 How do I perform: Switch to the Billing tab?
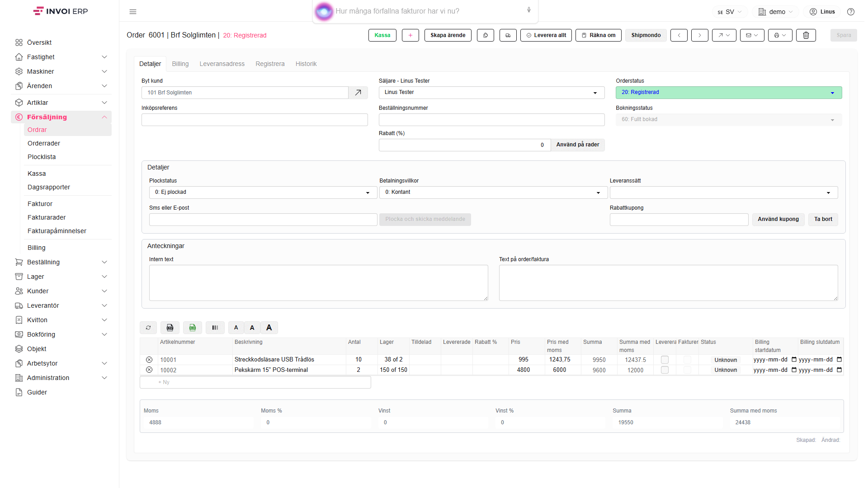(180, 64)
